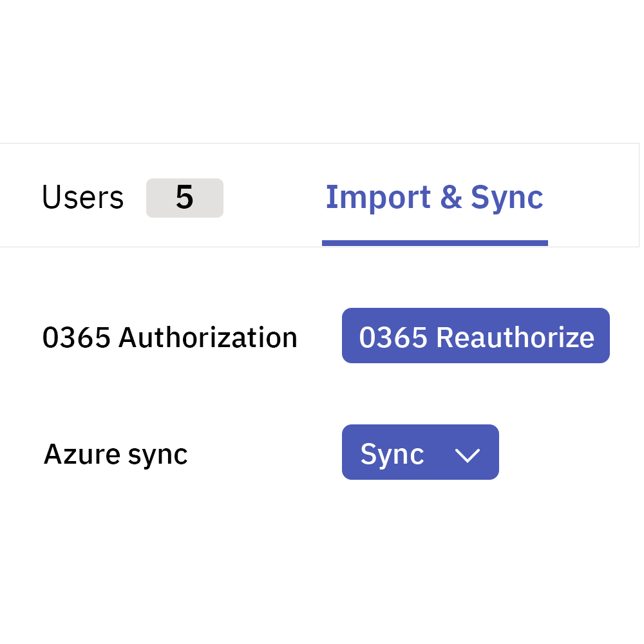Click the 0365 Reauthorize button
644x644 pixels.
(476, 336)
